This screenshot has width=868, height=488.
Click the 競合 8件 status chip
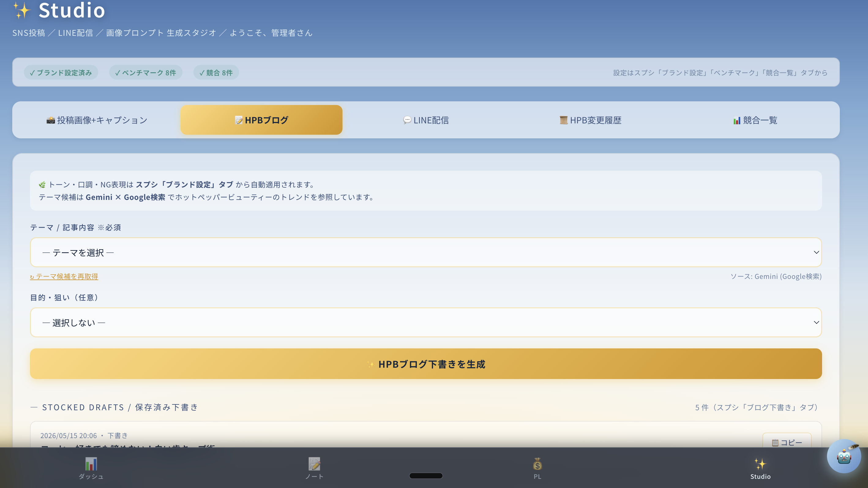point(216,73)
